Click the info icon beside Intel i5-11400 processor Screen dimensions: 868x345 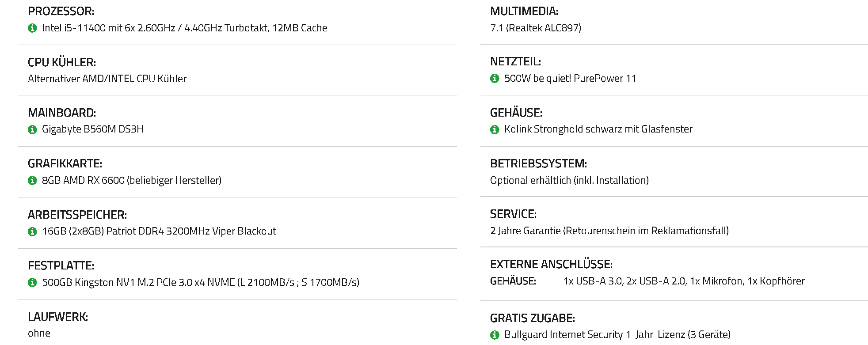[x=32, y=28]
